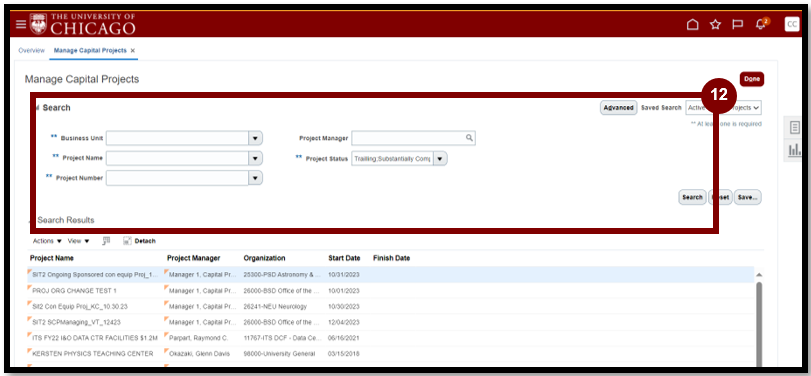
Task: Open the Actions menu
Action: click(x=47, y=241)
